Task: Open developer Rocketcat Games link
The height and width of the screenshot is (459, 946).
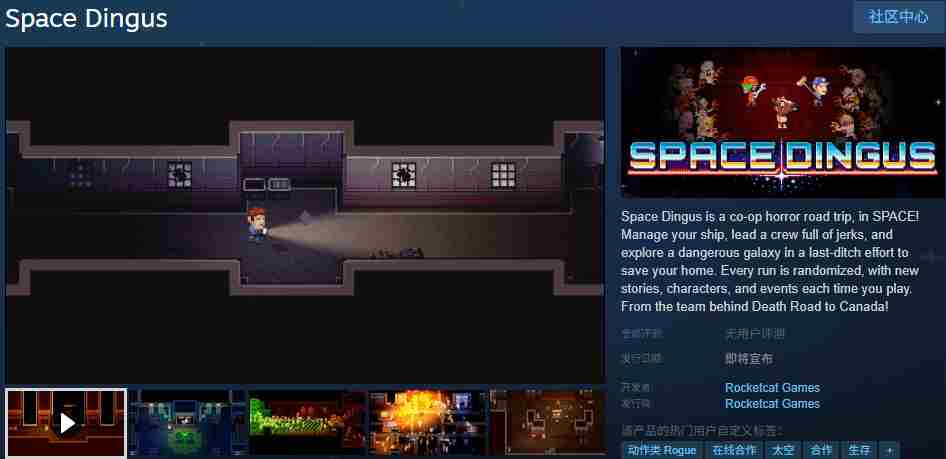Action: click(x=772, y=388)
